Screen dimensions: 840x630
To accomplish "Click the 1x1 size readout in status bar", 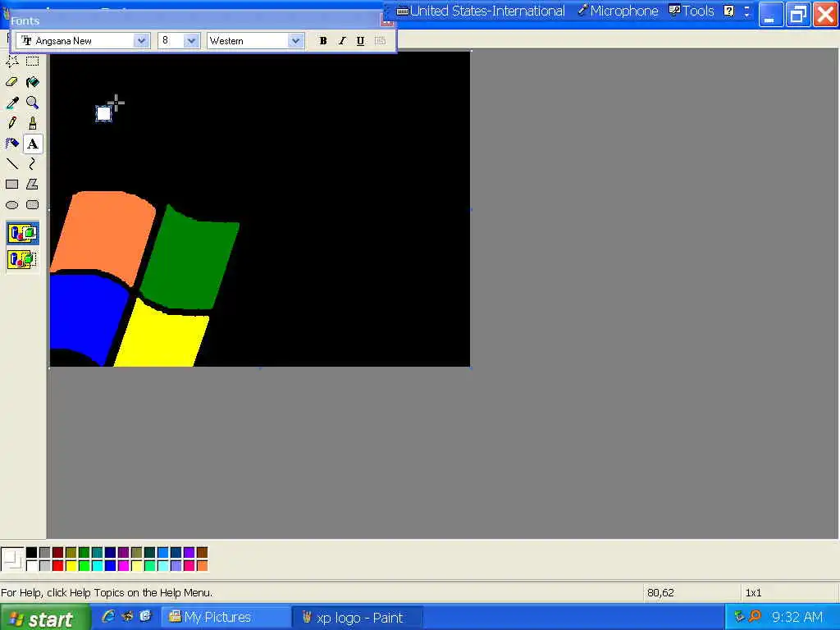I will [x=753, y=592].
